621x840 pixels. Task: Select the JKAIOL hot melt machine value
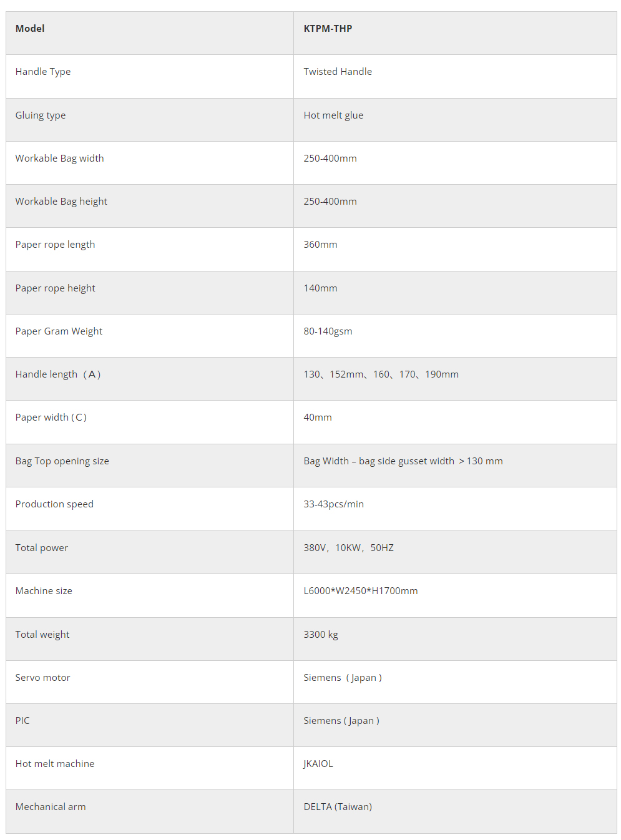click(318, 764)
